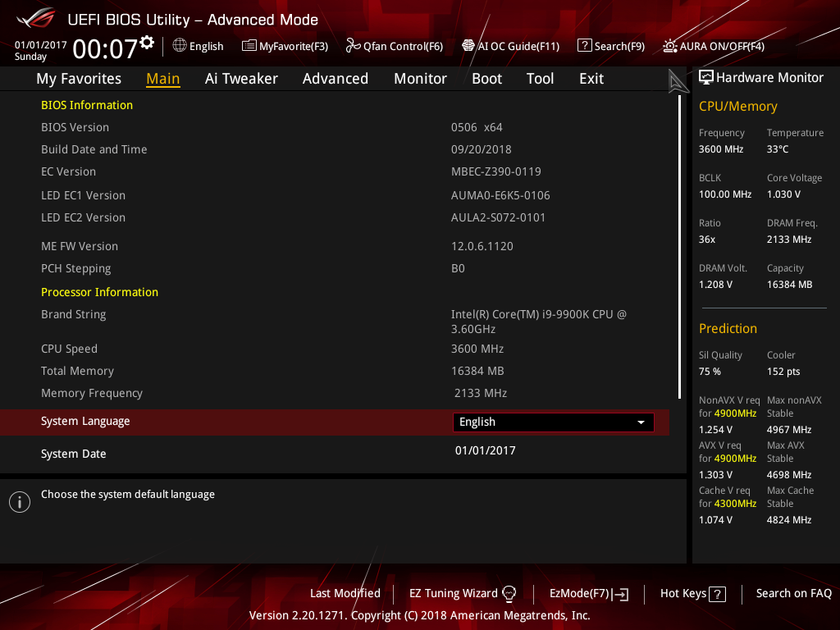The image size is (840, 630).
Task: Click PCH Stepping value B0
Action: 458,268
